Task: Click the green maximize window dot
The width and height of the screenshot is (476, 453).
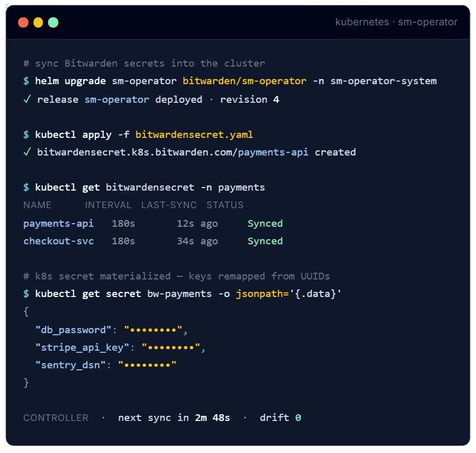Action: [53, 23]
